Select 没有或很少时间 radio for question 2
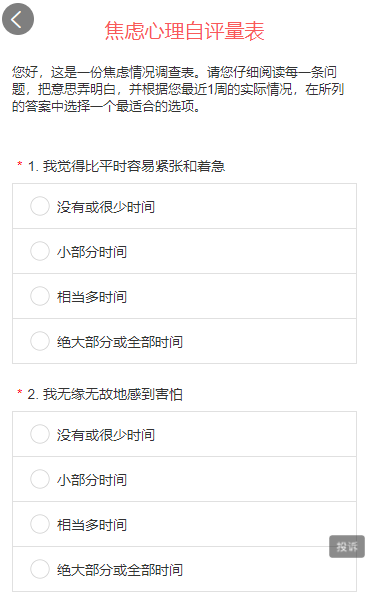This screenshot has height=595, width=370. pos(40,434)
